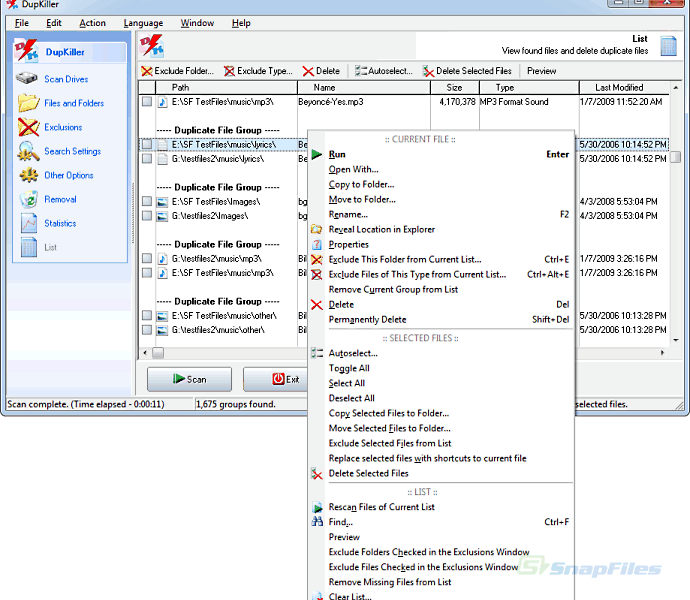The height and width of the screenshot is (600, 690).
Task: Open the Help menu
Action: click(x=241, y=23)
